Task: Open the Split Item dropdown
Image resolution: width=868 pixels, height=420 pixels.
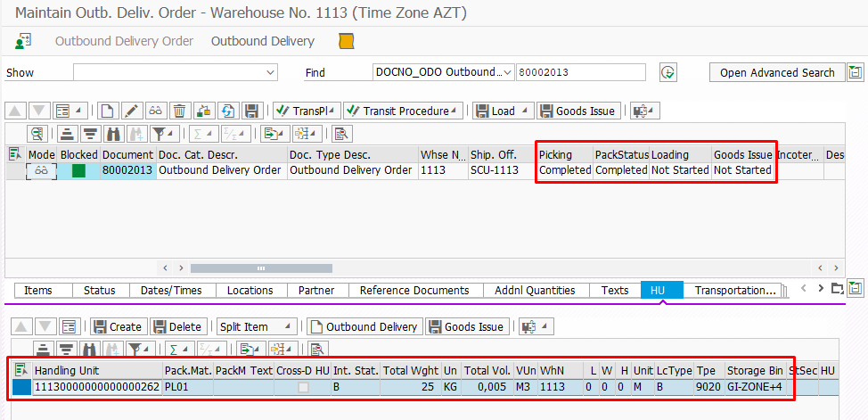Action: (x=288, y=327)
